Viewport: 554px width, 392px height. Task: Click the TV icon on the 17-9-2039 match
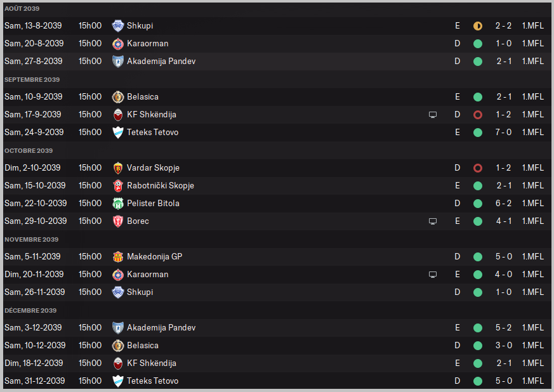point(433,115)
